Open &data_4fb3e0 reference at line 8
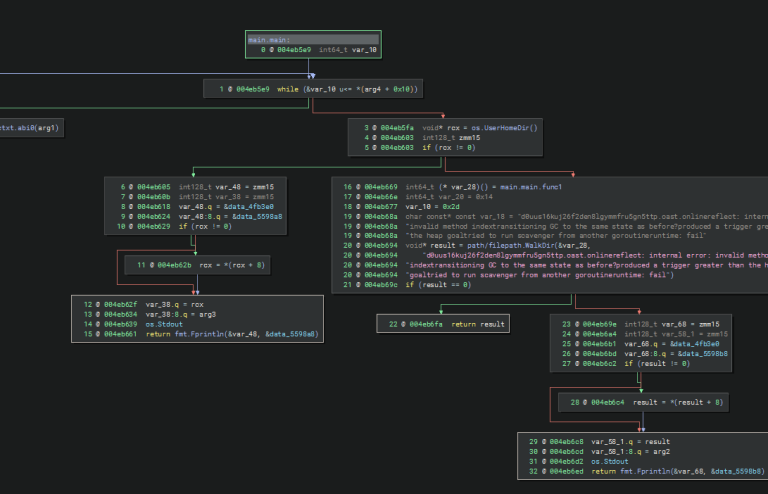This screenshot has width=768, height=494. pyautogui.click(x=249, y=207)
